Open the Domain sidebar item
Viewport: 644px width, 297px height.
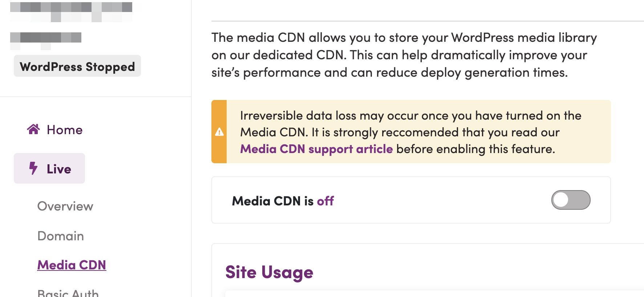[x=61, y=236]
